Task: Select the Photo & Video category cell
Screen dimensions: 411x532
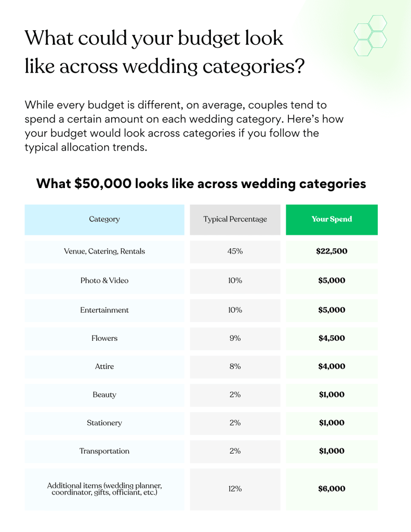Action: coord(104,281)
